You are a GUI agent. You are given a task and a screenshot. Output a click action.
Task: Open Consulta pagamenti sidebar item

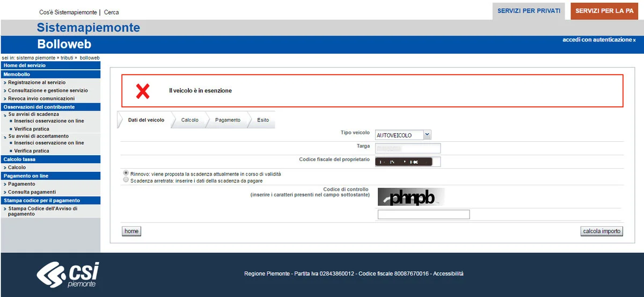(x=32, y=192)
